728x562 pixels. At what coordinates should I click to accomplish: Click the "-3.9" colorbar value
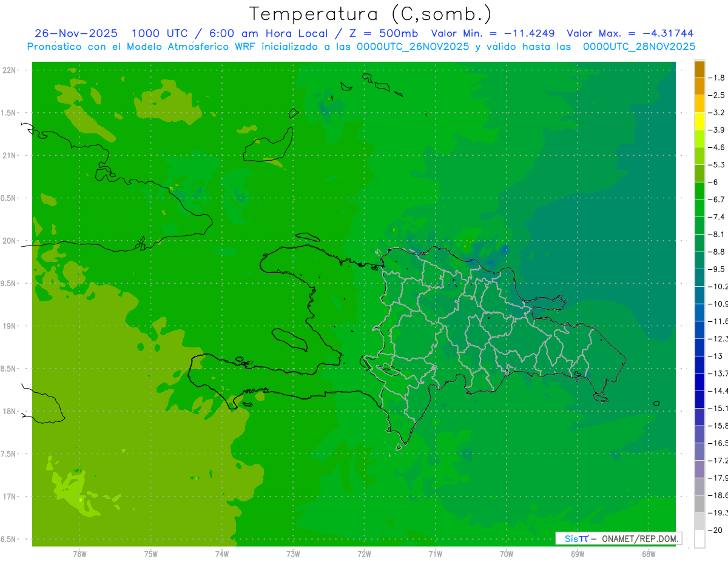pyautogui.click(x=716, y=130)
